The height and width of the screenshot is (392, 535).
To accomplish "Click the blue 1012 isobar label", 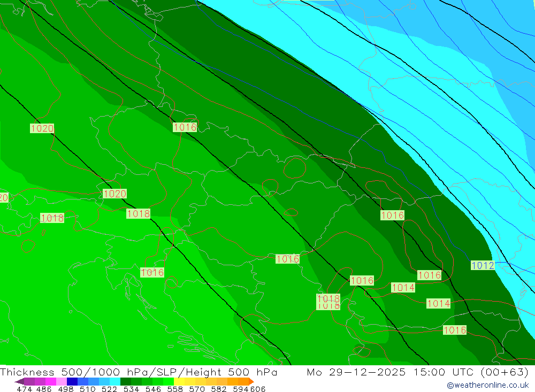I will [x=483, y=265].
